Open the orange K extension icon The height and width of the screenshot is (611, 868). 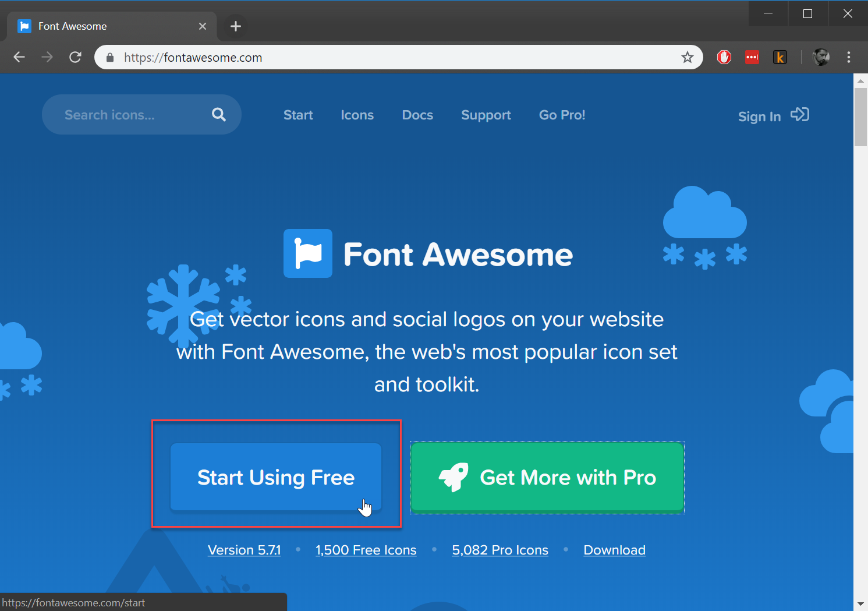point(780,57)
